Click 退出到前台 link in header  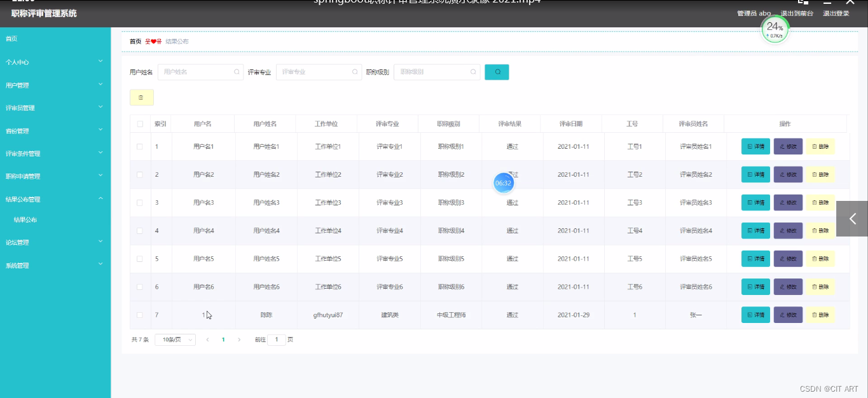(x=797, y=13)
